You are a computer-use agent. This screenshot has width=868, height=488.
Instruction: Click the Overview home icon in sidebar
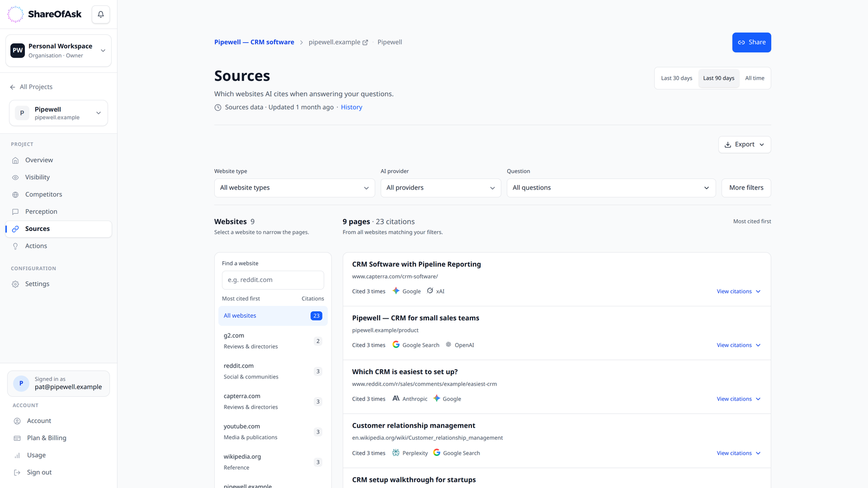tap(15, 160)
